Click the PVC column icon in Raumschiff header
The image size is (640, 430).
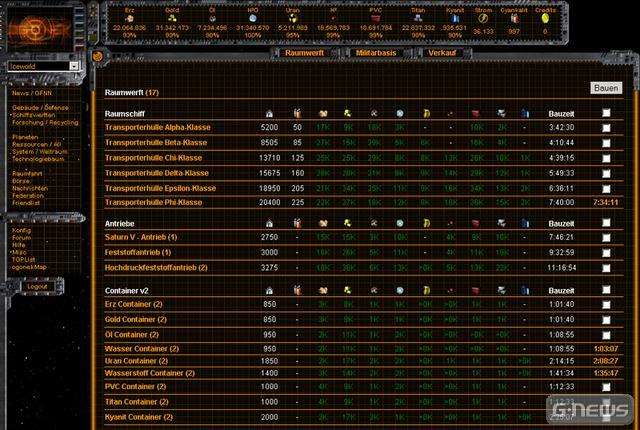[x=476, y=114]
